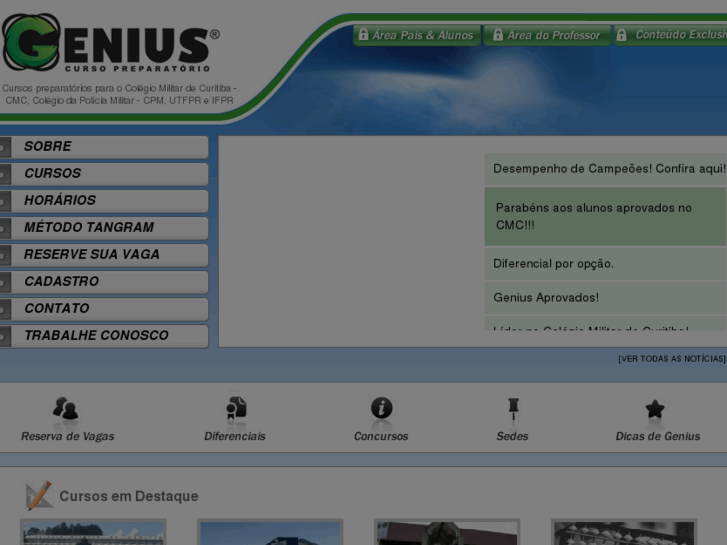Open Área do Professor login

547,35
